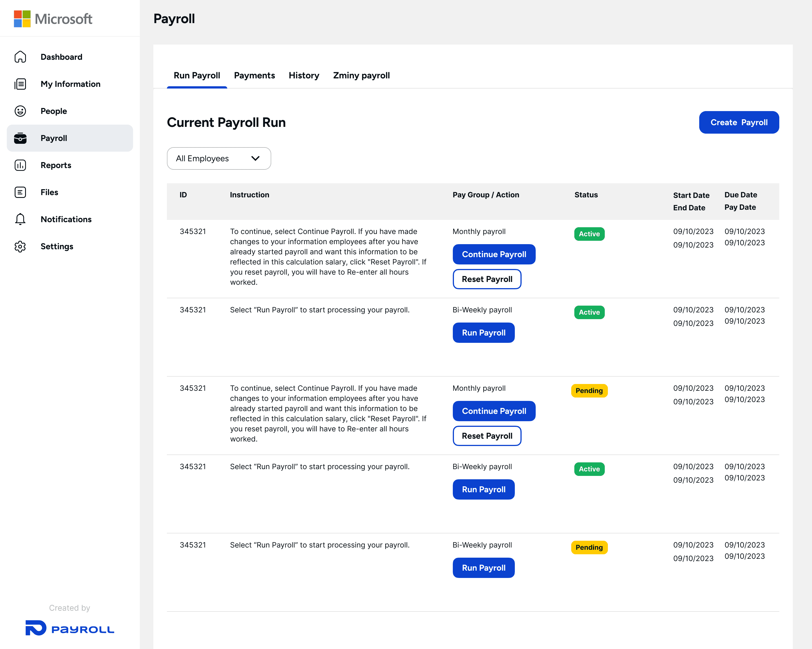Click the Payroll briefcase icon
812x649 pixels.
tap(20, 138)
